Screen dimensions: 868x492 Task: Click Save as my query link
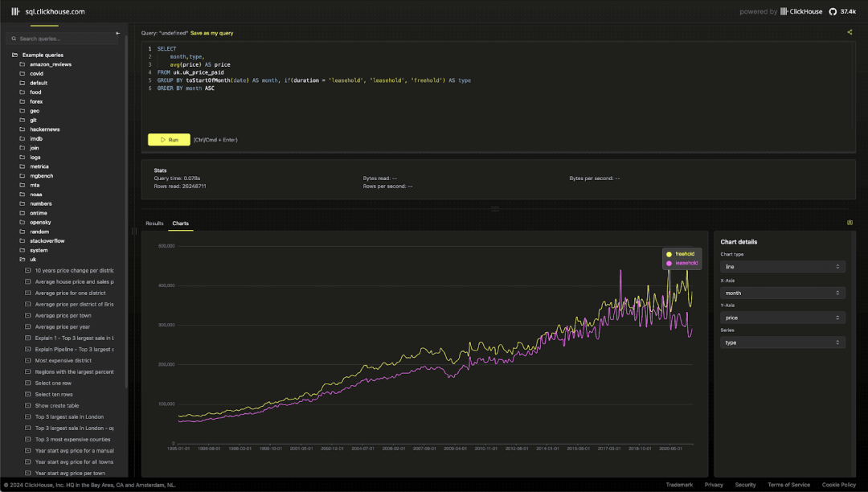[211, 33]
